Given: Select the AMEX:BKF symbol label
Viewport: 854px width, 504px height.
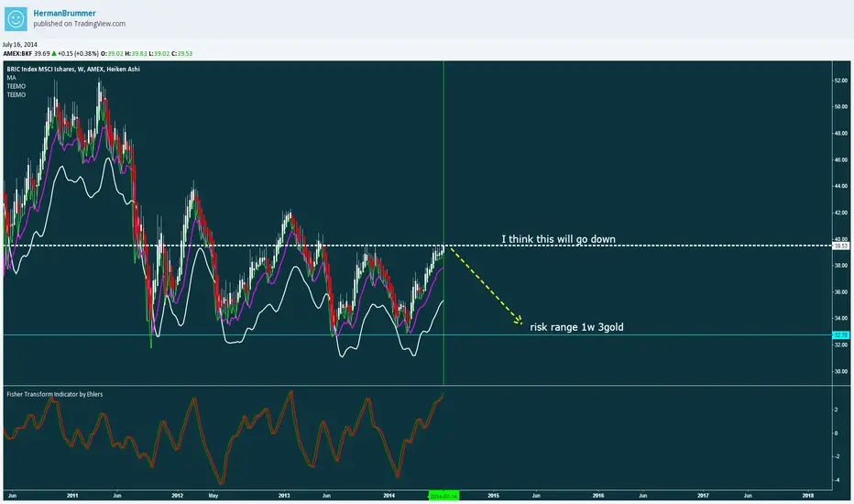Looking at the screenshot, I should pyautogui.click(x=17, y=53).
